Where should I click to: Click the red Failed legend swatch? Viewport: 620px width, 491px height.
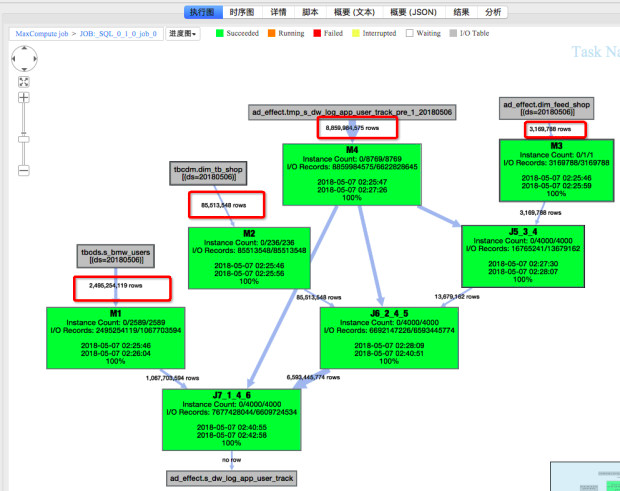click(317, 33)
